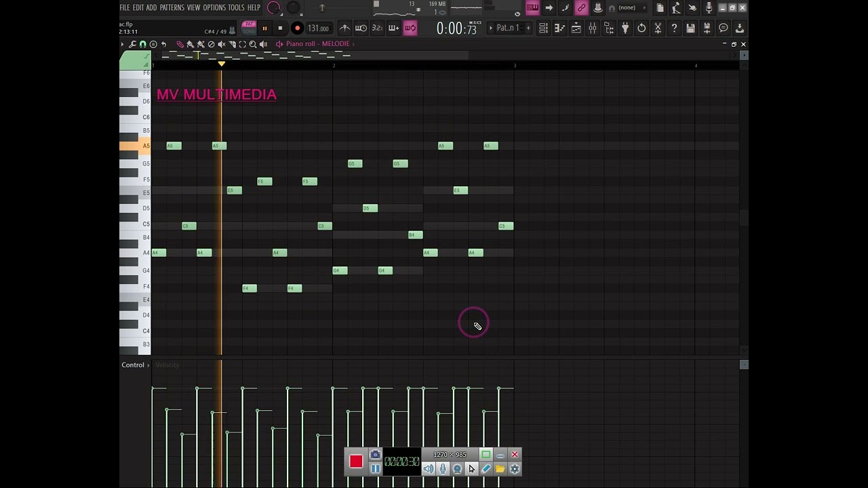Stop screen recording with red square

pos(356,462)
